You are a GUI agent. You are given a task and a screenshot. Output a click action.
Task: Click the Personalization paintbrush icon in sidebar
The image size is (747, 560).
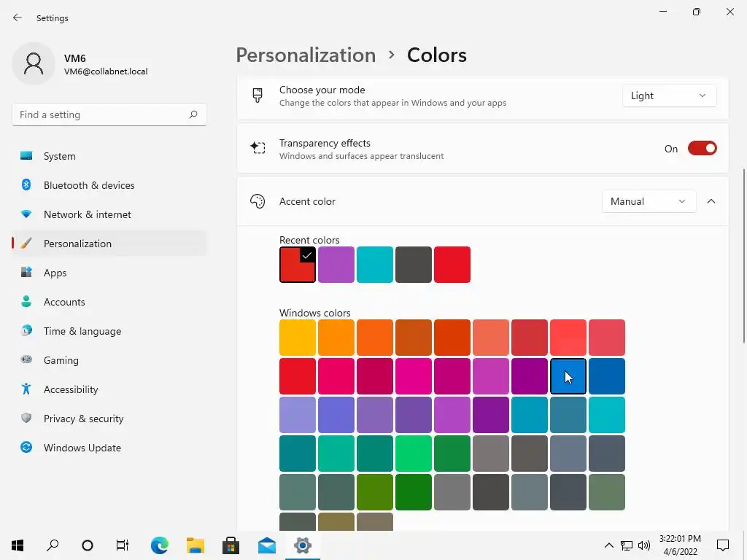pyautogui.click(x=26, y=244)
